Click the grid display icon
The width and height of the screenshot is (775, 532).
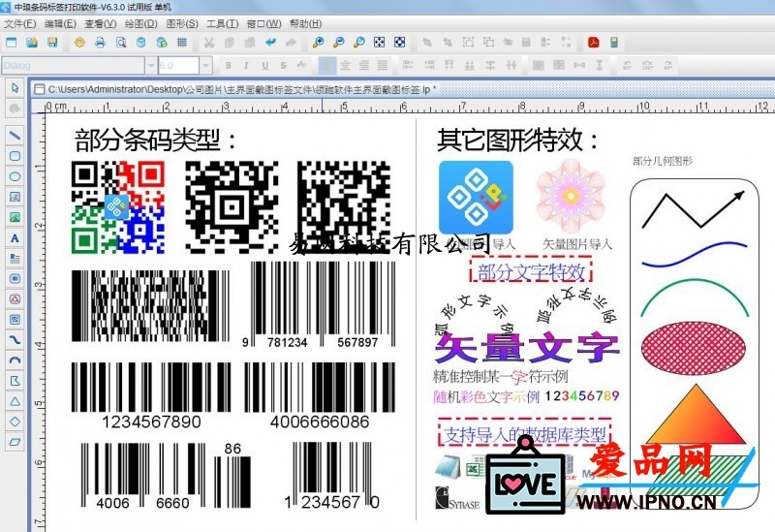tap(182, 43)
